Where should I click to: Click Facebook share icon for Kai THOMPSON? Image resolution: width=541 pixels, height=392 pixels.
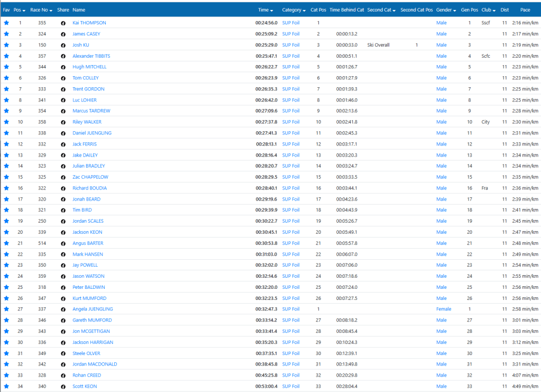pyautogui.click(x=63, y=23)
